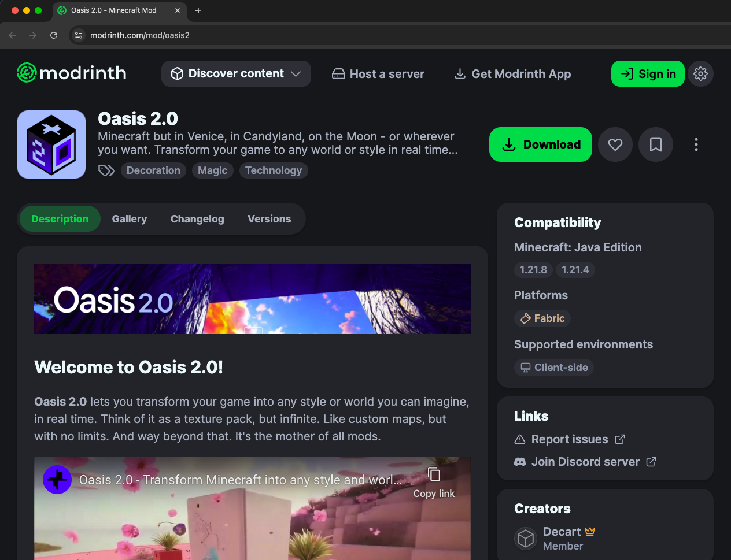Open a new browser tab
The height and width of the screenshot is (560, 731).
point(198,10)
